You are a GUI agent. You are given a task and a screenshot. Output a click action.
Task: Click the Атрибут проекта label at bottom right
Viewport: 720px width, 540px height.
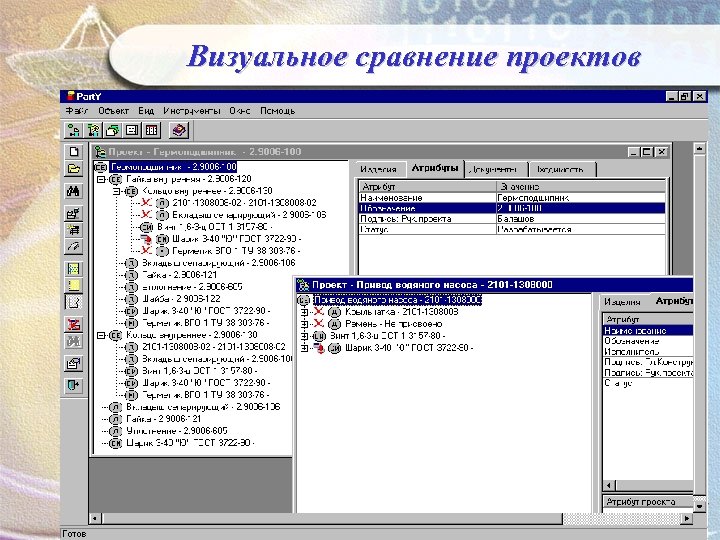[x=641, y=502]
